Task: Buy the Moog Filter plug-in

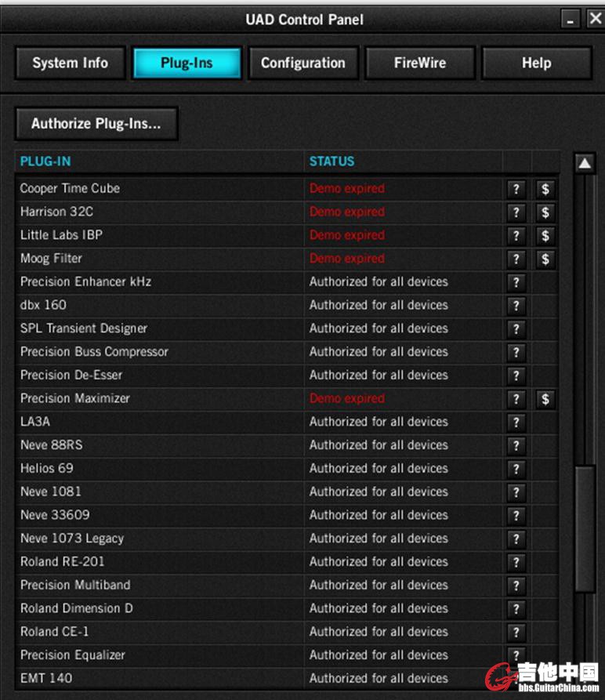Action: pyautogui.click(x=545, y=259)
